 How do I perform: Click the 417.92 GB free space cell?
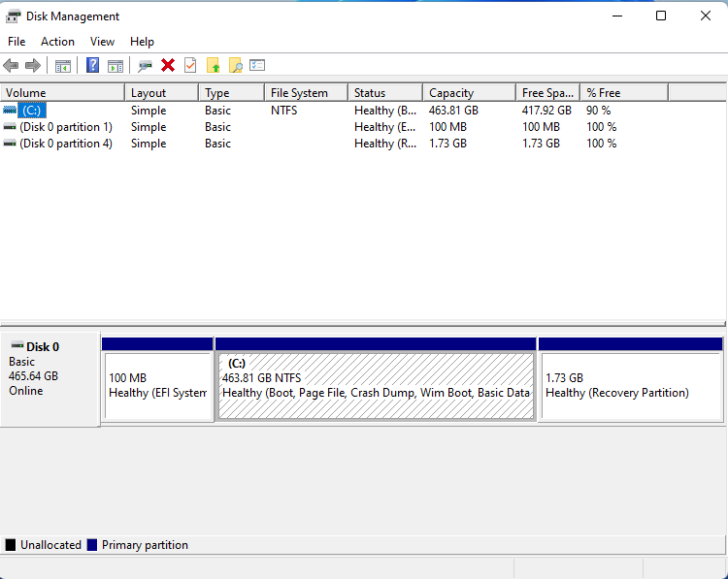[546, 110]
